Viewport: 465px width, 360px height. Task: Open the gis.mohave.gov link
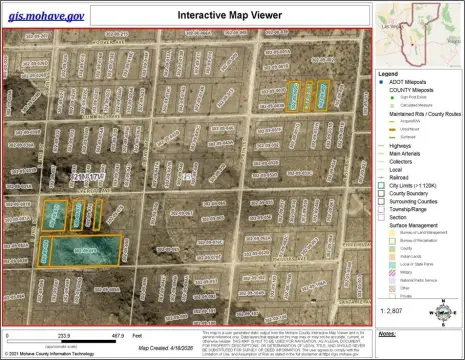46,16
